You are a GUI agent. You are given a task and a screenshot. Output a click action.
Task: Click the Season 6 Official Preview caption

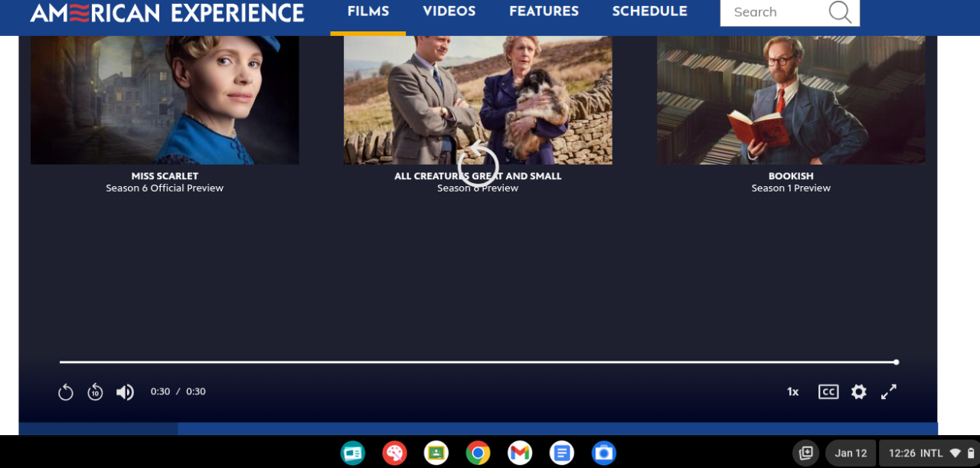165,188
